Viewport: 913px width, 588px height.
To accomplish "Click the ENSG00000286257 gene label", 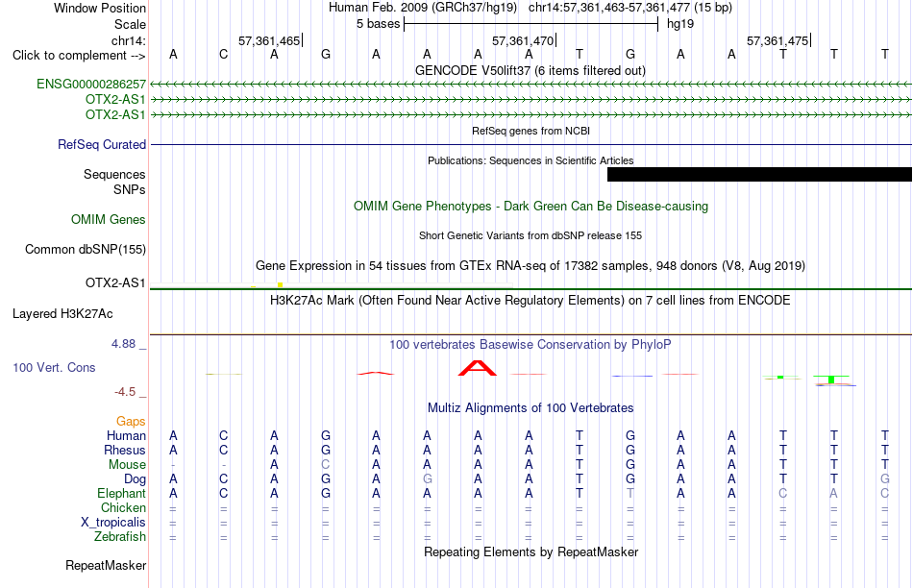I will 91,84.
